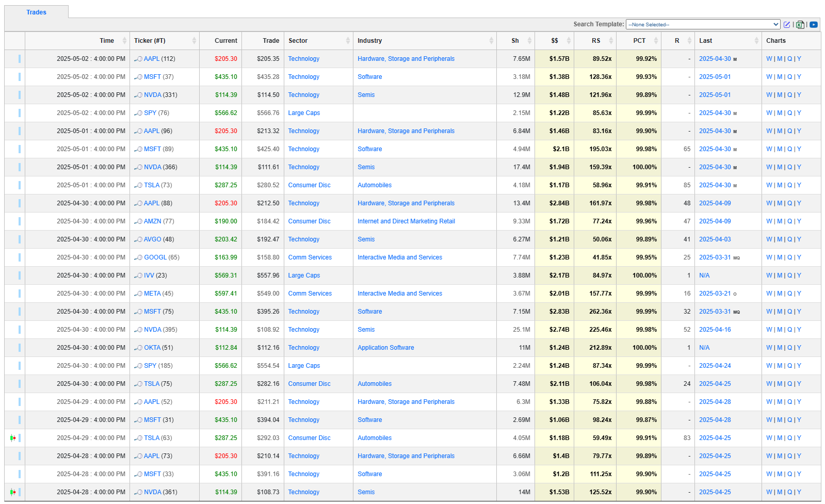Select 25.1M shares in NVDA (395) row
825x504 pixels.
pos(522,330)
